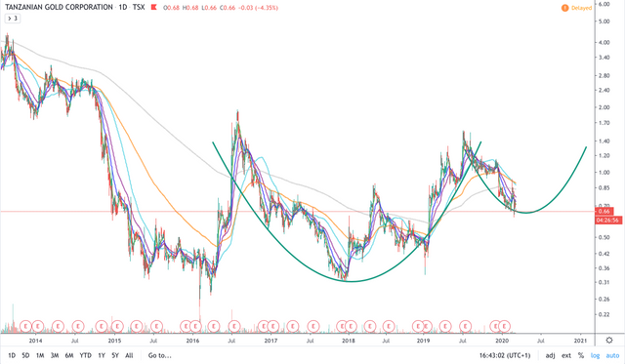Image resolution: width=625 pixels, height=364 pixels.
Task: Click the leftmost earnings E marker
Action: [26, 326]
